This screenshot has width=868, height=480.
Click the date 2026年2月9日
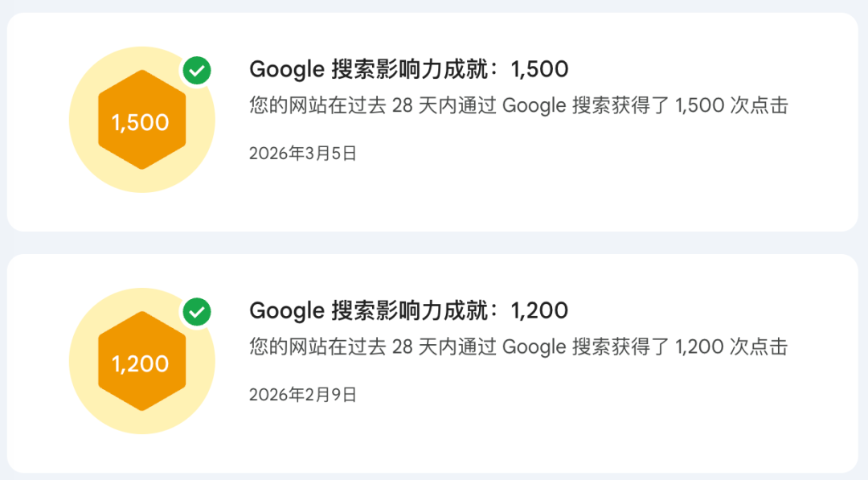point(303,395)
